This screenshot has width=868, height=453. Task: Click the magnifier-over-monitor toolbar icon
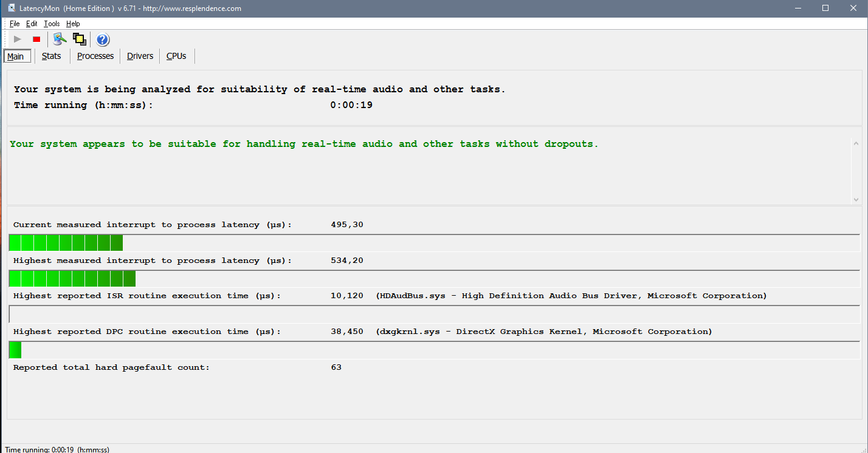click(x=59, y=39)
